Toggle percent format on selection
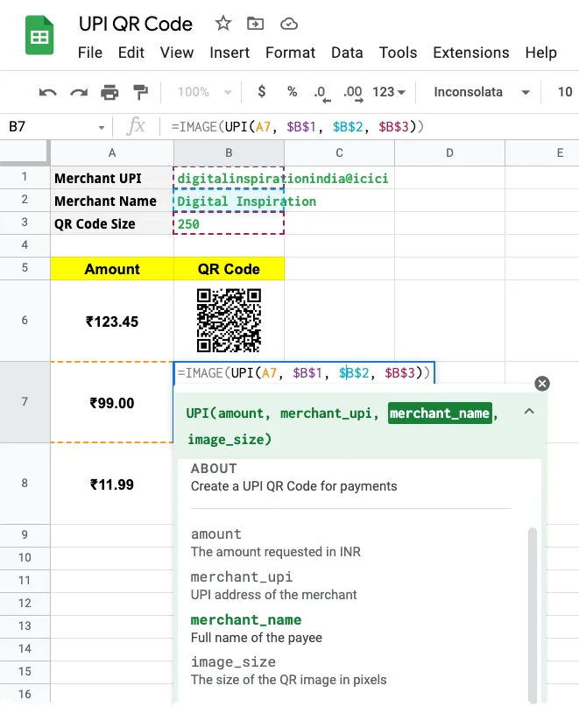Viewport: 579px width, 728px height. tap(292, 92)
